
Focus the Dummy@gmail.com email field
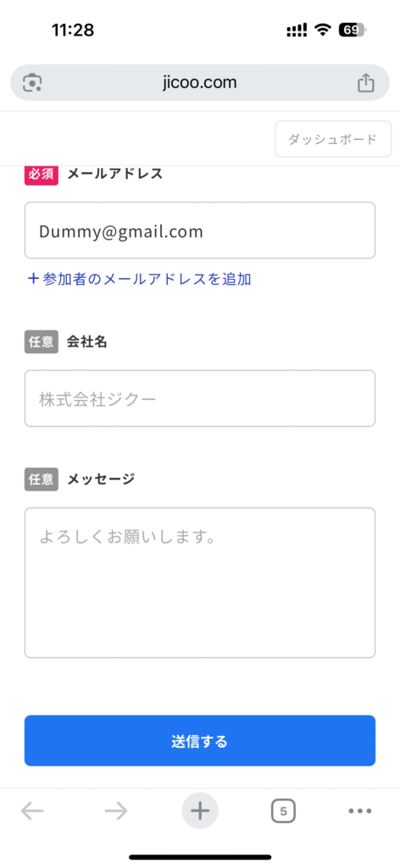point(200,231)
